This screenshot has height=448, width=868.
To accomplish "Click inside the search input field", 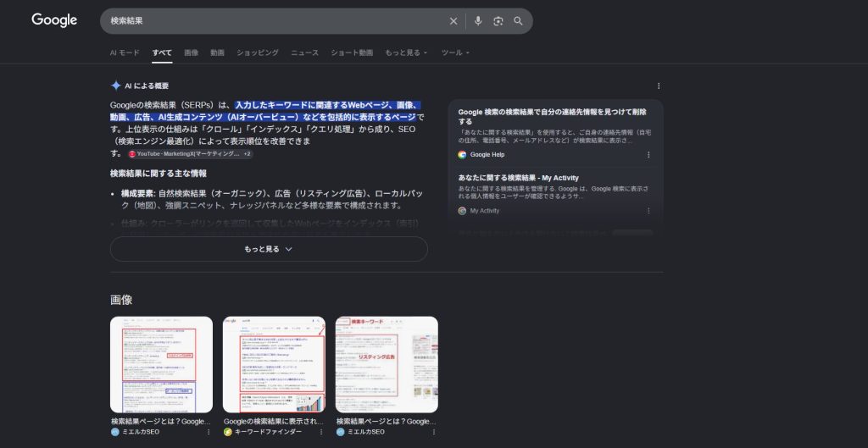I will [277, 21].
